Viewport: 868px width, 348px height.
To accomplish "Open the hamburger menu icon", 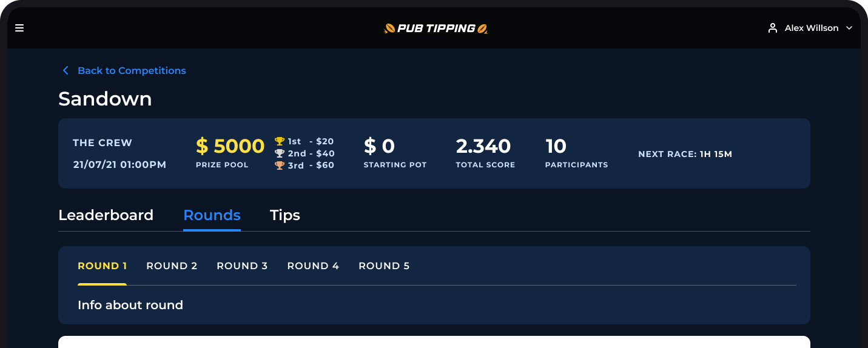I will [x=19, y=28].
